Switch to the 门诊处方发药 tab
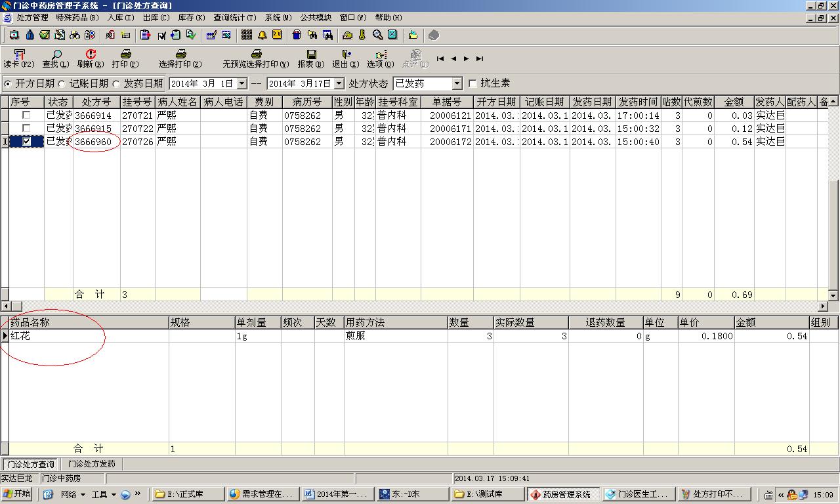 [92, 464]
